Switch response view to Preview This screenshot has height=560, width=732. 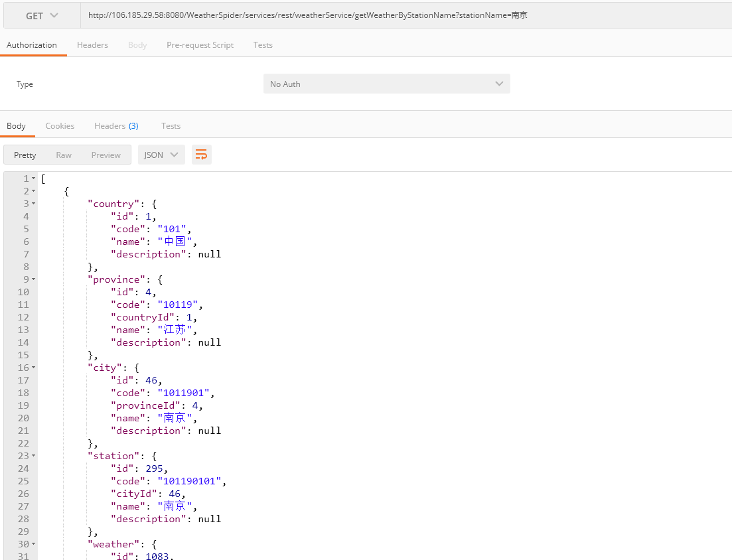[106, 154]
